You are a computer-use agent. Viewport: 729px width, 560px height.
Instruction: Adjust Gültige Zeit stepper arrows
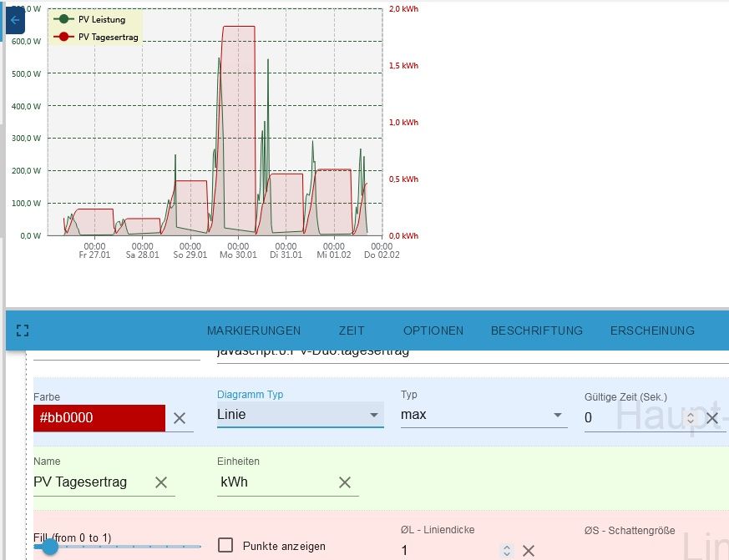[691, 418]
